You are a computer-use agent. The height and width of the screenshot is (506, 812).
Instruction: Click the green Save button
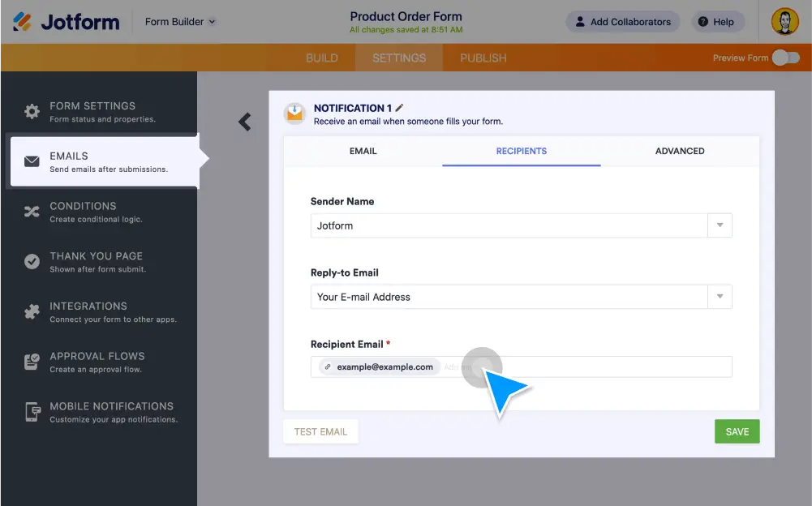click(737, 431)
